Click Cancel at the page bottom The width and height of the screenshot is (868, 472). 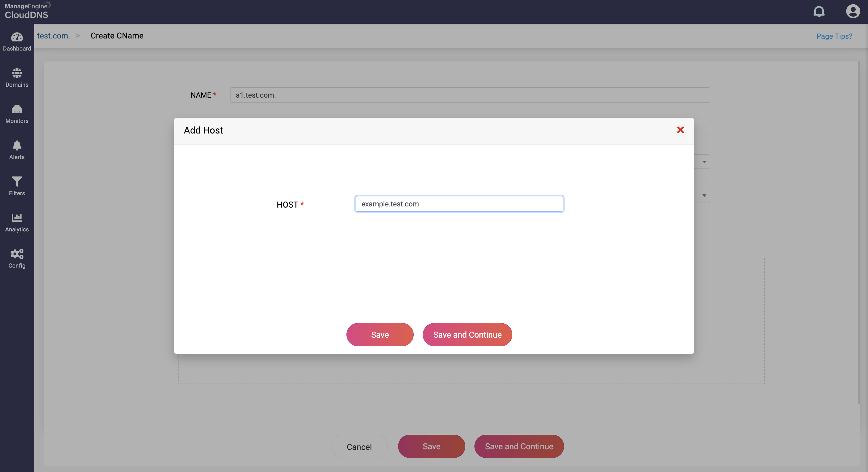[359, 447]
